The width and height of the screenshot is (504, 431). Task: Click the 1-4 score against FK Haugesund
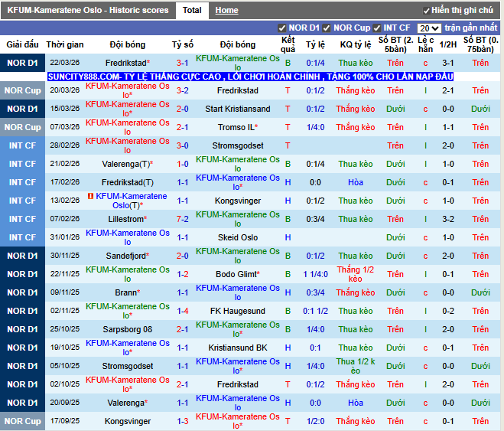183,311
